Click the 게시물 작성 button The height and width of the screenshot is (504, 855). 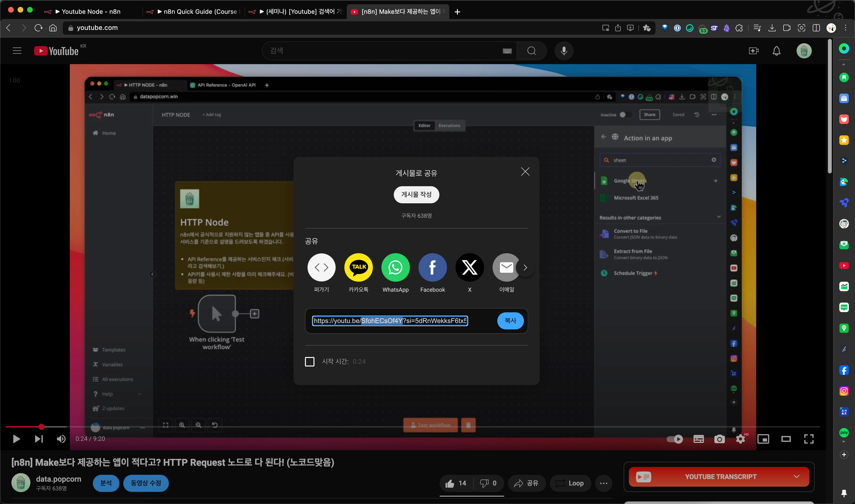[x=416, y=195]
